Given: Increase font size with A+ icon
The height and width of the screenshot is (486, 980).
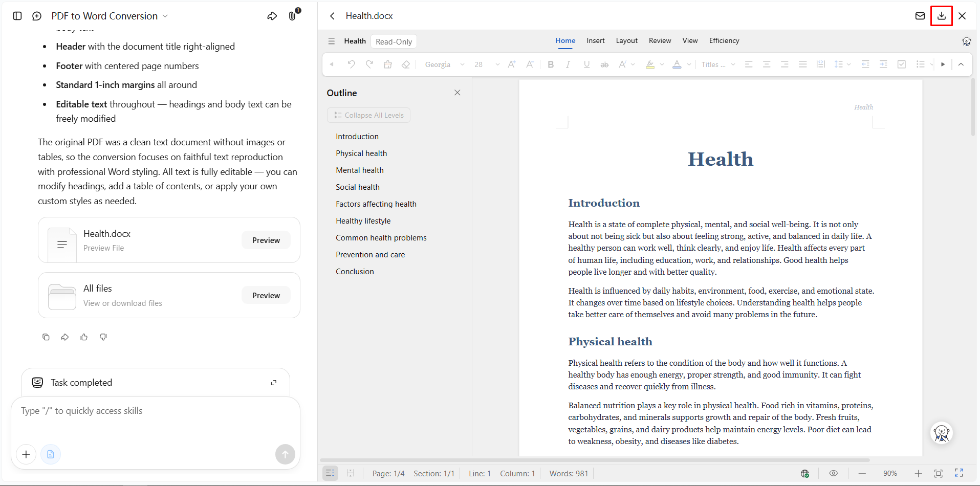Looking at the screenshot, I should (x=512, y=64).
